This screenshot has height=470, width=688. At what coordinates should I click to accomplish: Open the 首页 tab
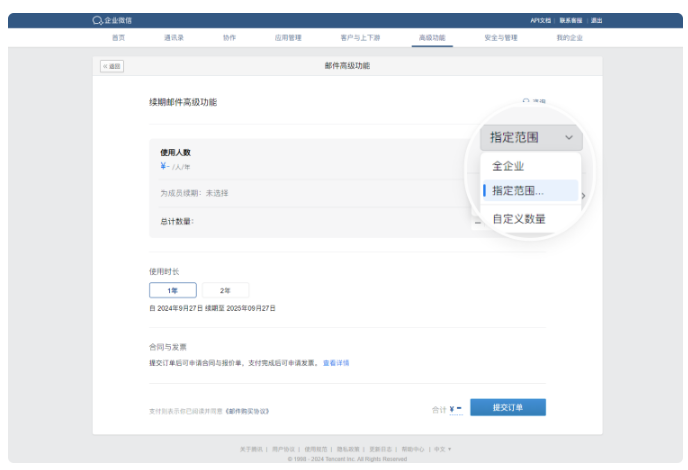pyautogui.click(x=118, y=37)
